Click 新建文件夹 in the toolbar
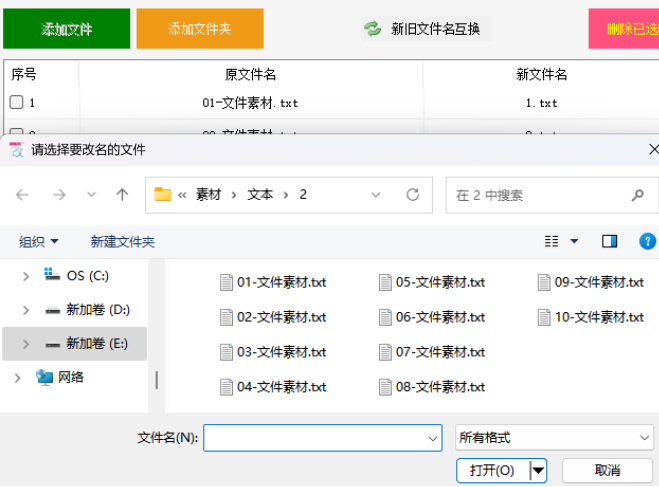659x487 pixels. point(123,242)
